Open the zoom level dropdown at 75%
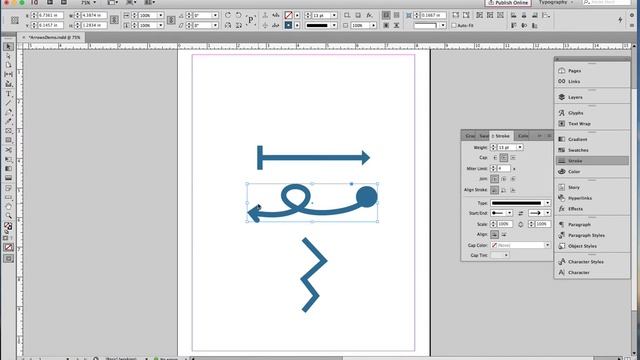This screenshot has height=360, width=640. [x=89, y=2]
